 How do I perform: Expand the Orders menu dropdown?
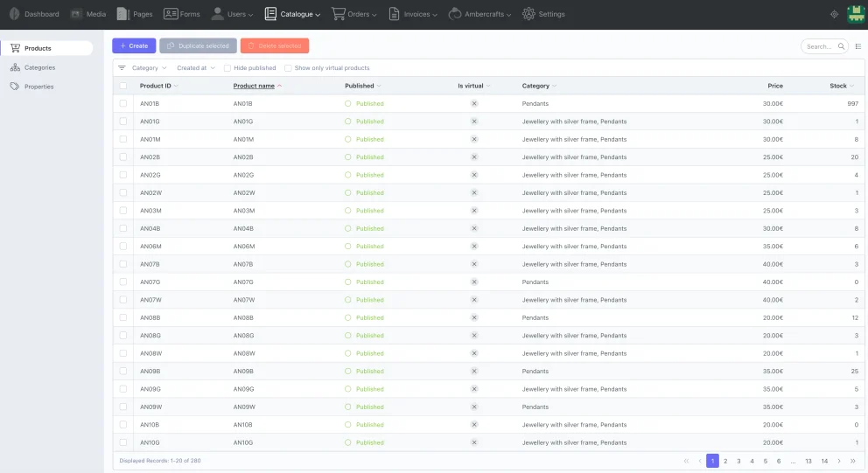tap(374, 15)
